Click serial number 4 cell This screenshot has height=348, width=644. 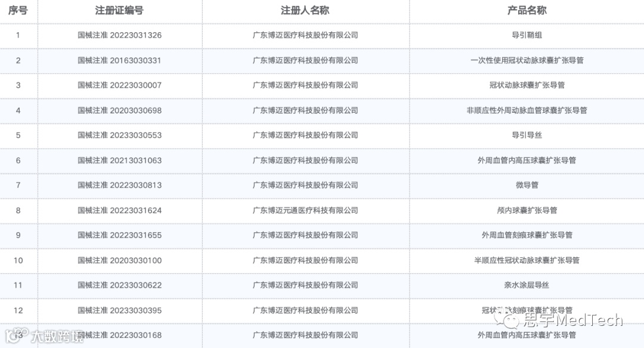click(18, 110)
